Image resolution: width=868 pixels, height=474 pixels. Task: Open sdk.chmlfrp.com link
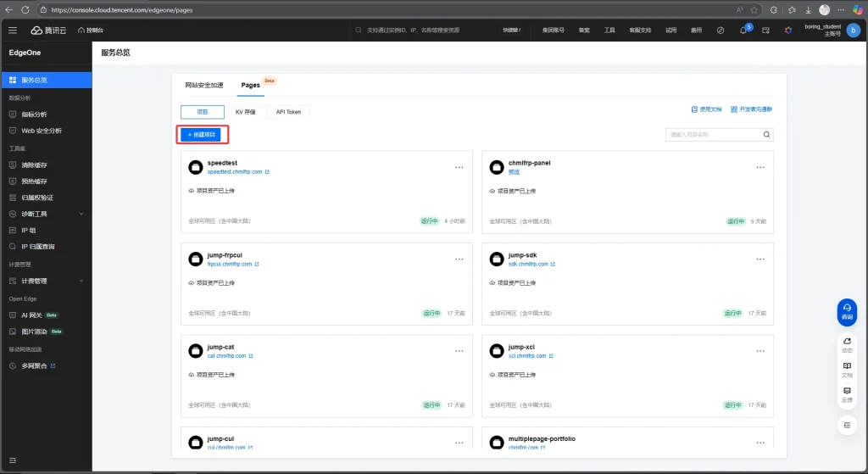(x=531, y=264)
